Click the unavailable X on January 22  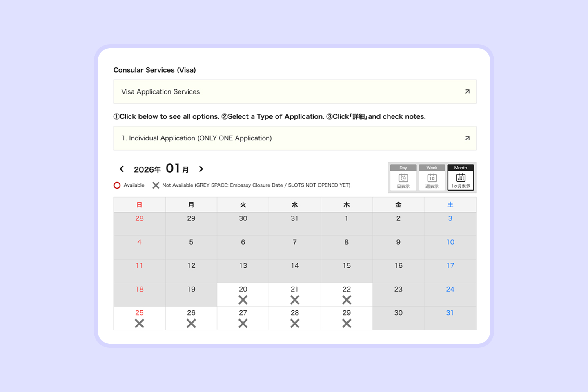pyautogui.click(x=347, y=300)
